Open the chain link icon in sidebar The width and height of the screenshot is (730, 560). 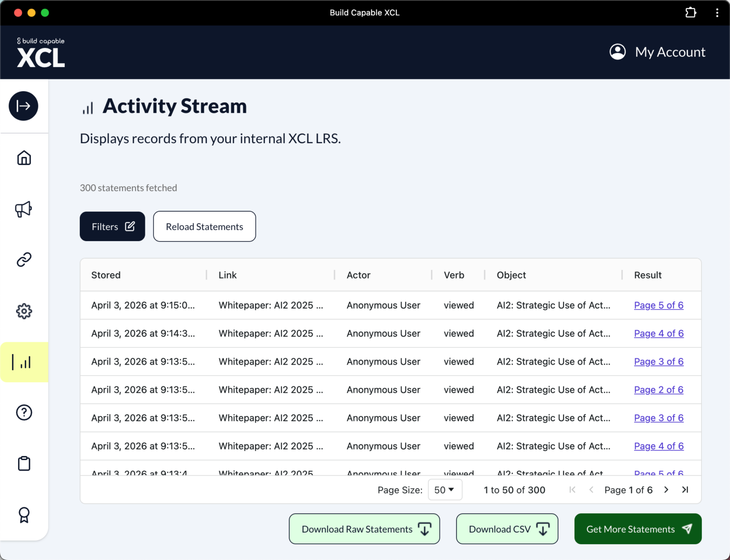24,260
